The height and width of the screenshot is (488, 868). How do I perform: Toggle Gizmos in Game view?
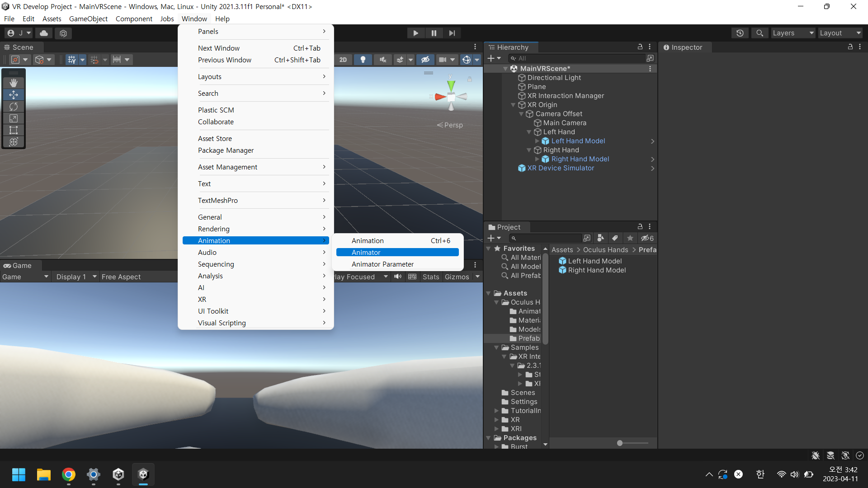pyautogui.click(x=457, y=277)
